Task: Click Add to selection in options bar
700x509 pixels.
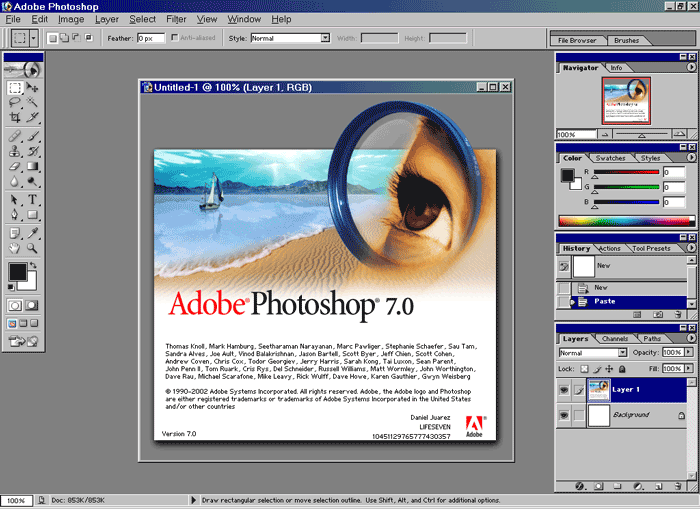Action: [x=65, y=38]
